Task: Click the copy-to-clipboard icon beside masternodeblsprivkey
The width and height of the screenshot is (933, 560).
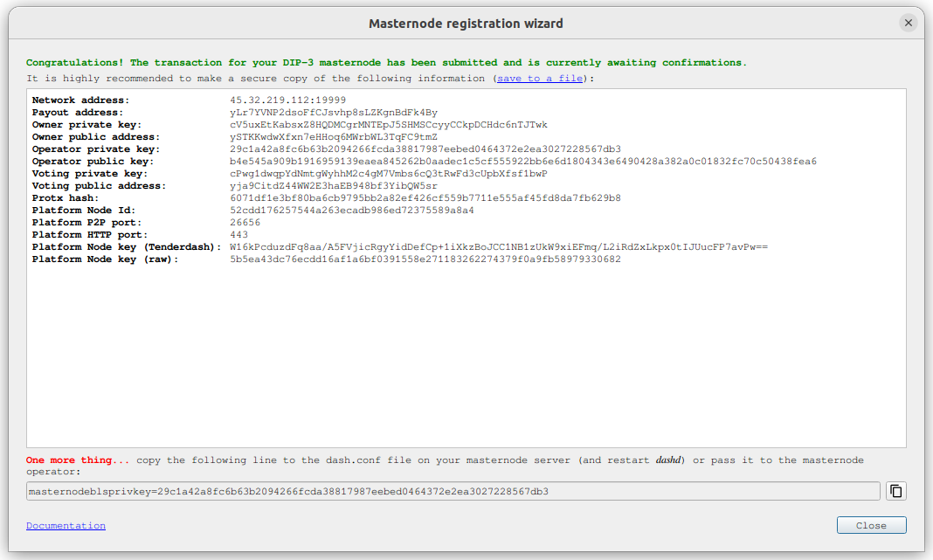Action: coord(895,491)
